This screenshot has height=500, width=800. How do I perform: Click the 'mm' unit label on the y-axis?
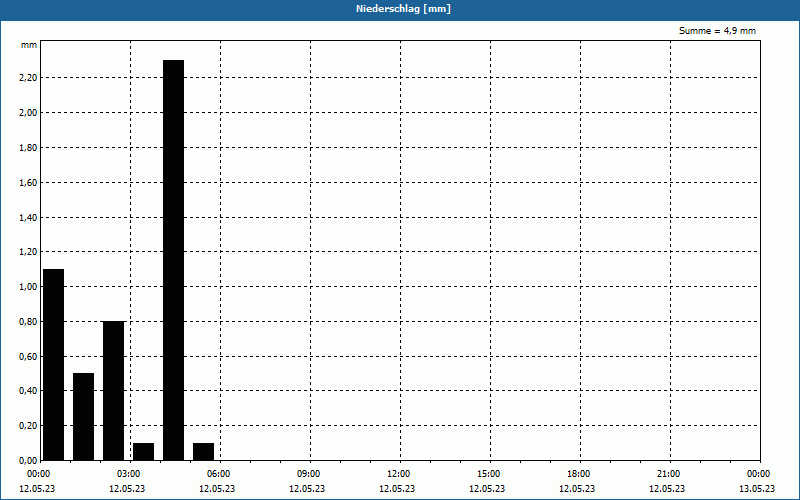[x=29, y=45]
